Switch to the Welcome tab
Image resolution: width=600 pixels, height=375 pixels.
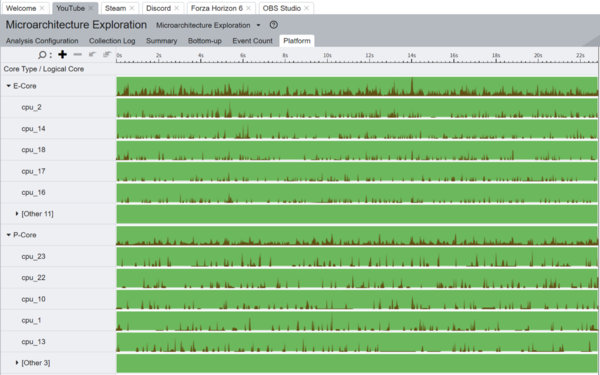(x=21, y=8)
